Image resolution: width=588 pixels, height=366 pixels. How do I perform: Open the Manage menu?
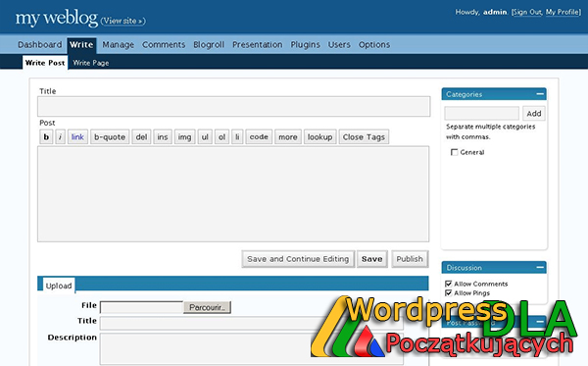click(119, 45)
